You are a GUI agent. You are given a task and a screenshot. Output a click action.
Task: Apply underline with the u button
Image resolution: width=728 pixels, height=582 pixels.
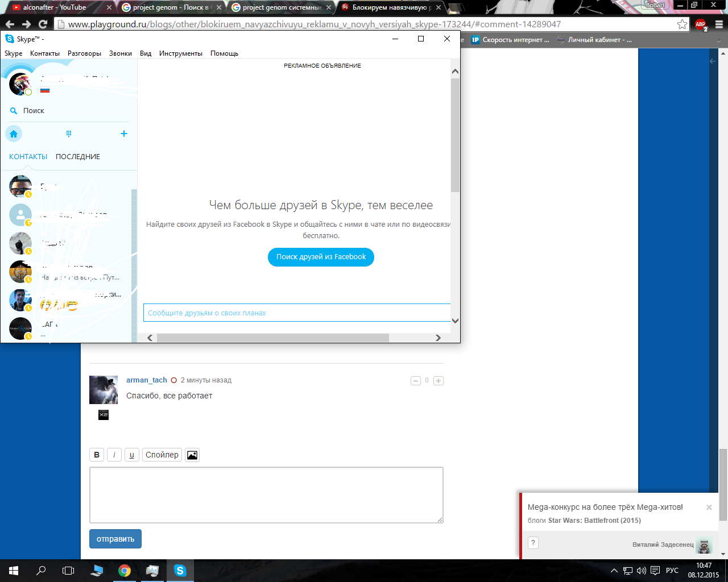[132, 455]
